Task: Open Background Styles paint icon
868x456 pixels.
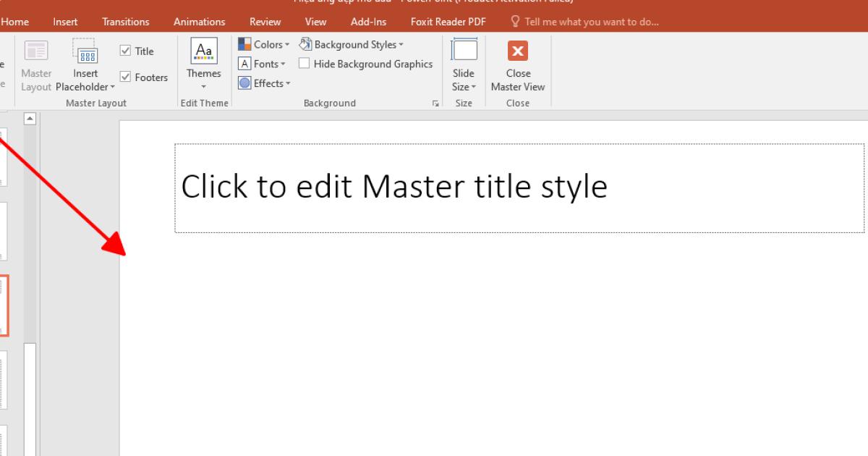Action: (x=305, y=43)
